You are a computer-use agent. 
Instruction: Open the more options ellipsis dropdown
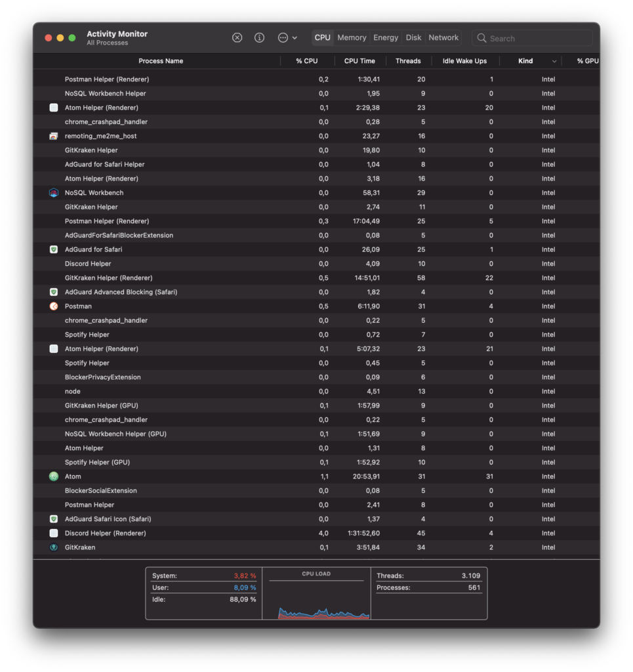click(x=287, y=38)
